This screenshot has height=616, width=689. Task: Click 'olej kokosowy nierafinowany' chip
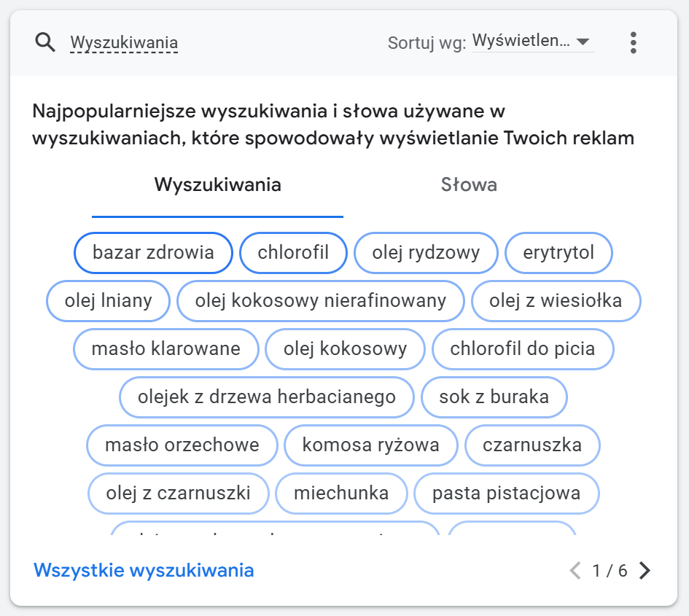pos(321,300)
